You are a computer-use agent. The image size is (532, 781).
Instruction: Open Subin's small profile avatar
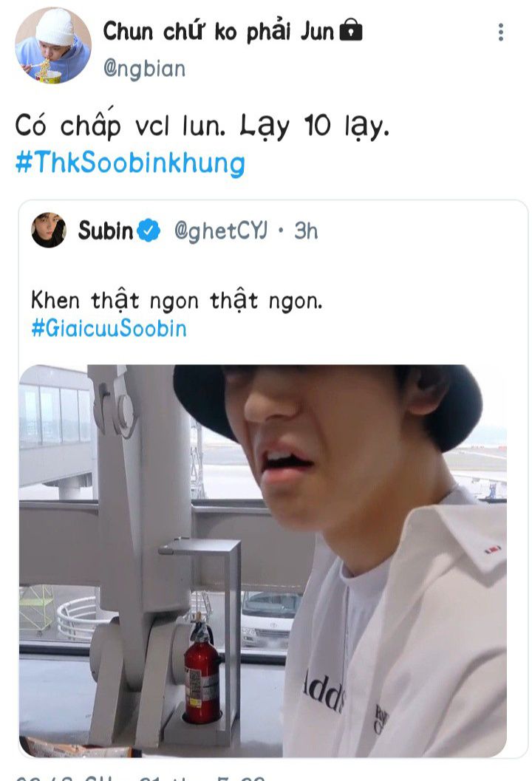(x=48, y=230)
